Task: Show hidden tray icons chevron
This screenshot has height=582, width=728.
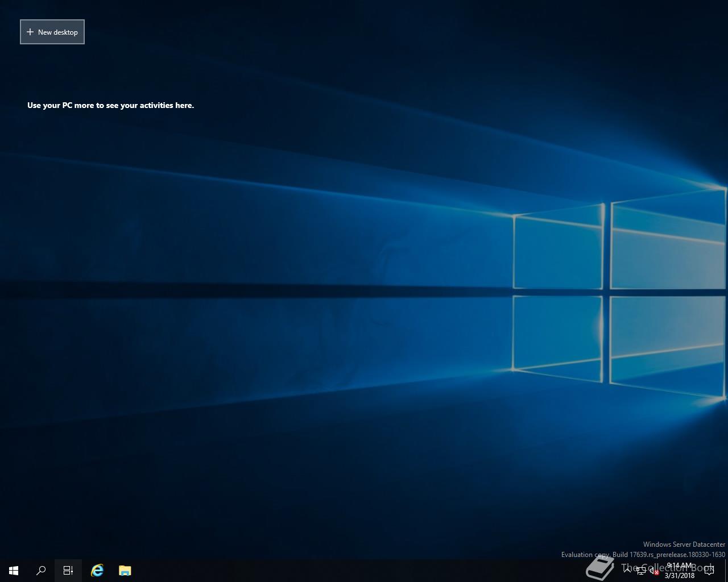Action: tap(627, 571)
